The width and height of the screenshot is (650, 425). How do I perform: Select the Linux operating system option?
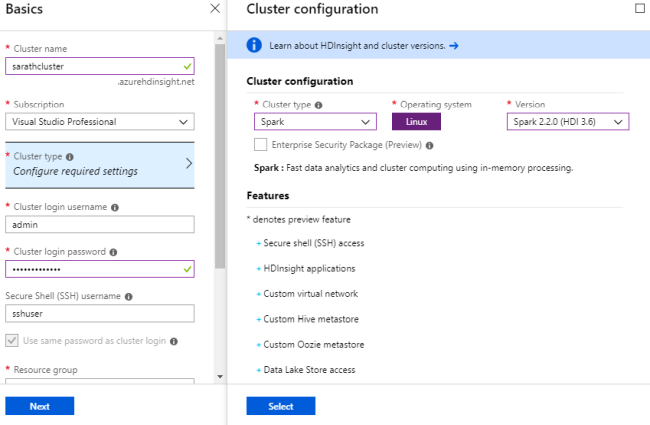click(416, 122)
